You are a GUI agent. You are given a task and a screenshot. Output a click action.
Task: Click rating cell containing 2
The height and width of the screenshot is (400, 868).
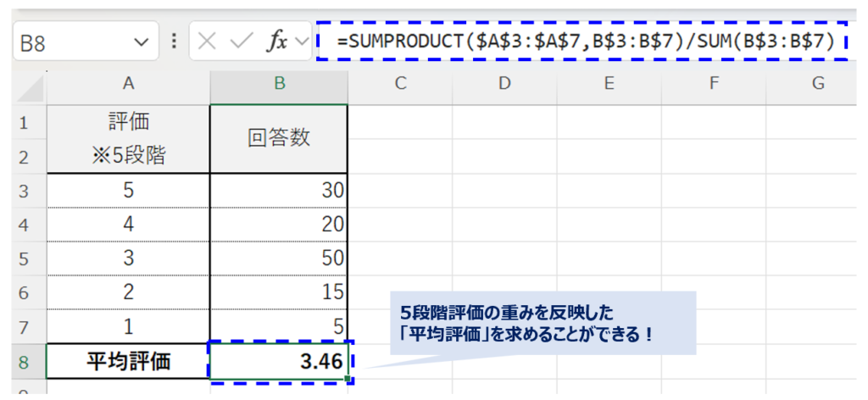click(x=129, y=292)
